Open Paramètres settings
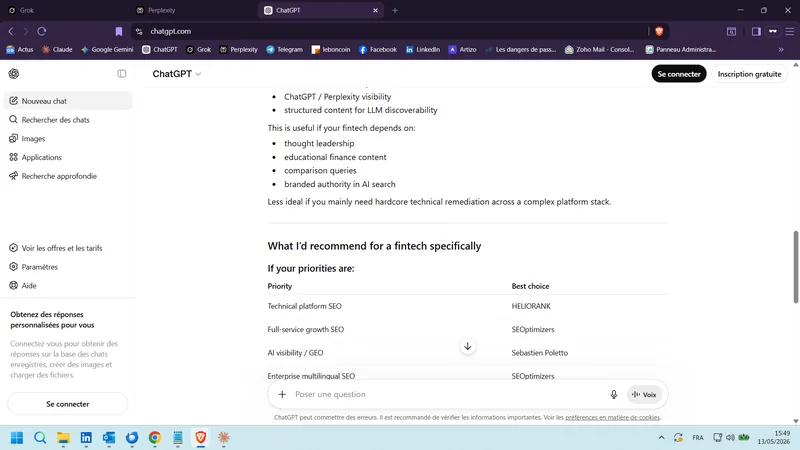Screen dimensions: 800x450 click(68, 267)
